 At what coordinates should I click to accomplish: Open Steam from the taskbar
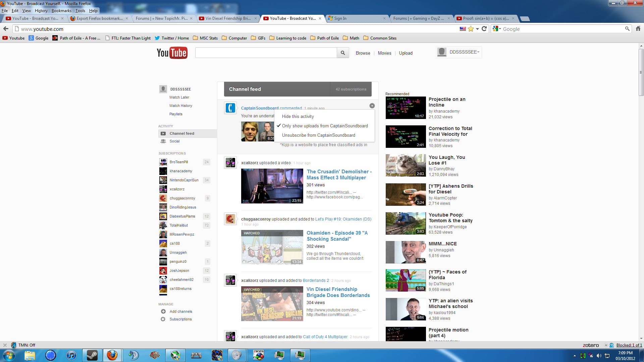(x=92, y=355)
